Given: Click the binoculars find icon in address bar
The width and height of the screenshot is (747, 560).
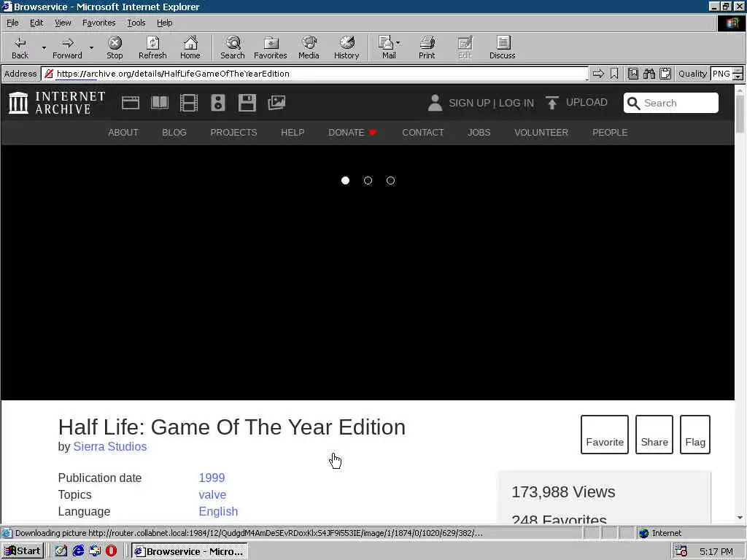Looking at the screenshot, I should pos(649,74).
